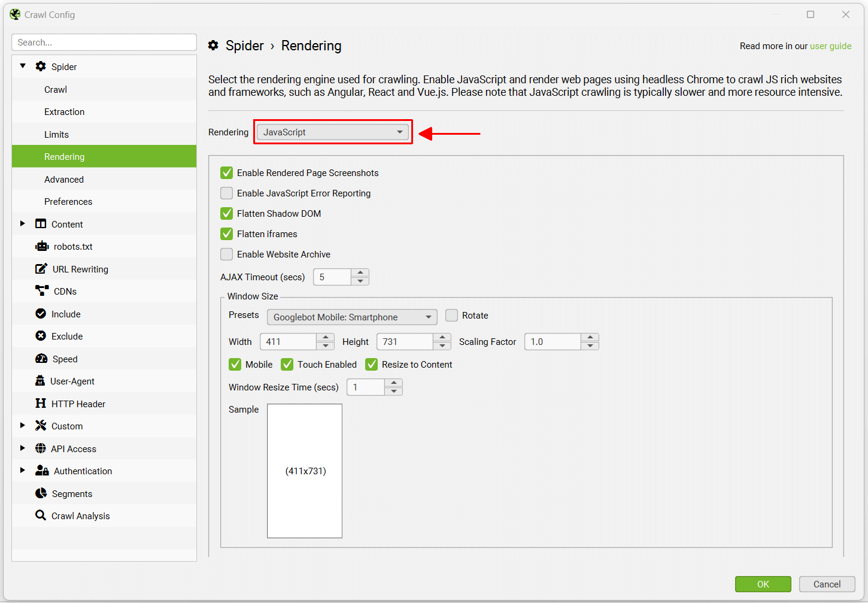Expand the Content tree section

pyautogui.click(x=23, y=224)
